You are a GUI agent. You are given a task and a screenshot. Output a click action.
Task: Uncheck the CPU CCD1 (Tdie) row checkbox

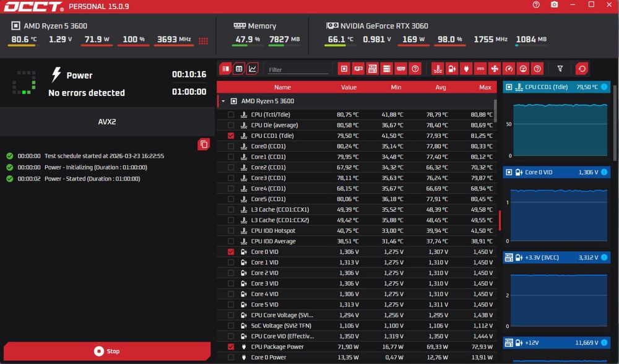coord(231,136)
